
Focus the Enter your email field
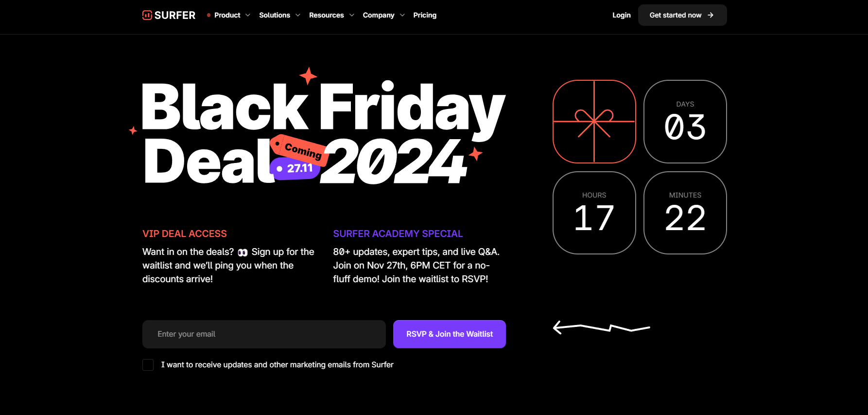click(x=264, y=334)
